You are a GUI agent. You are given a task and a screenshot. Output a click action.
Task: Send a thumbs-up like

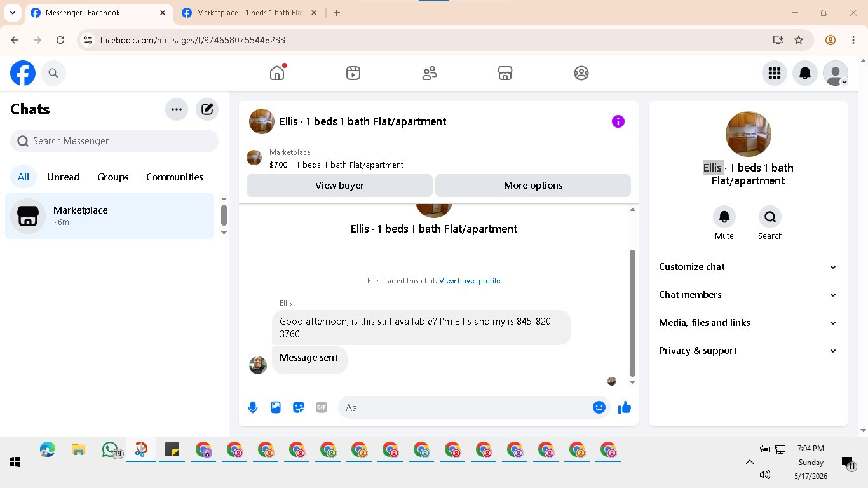(x=625, y=408)
